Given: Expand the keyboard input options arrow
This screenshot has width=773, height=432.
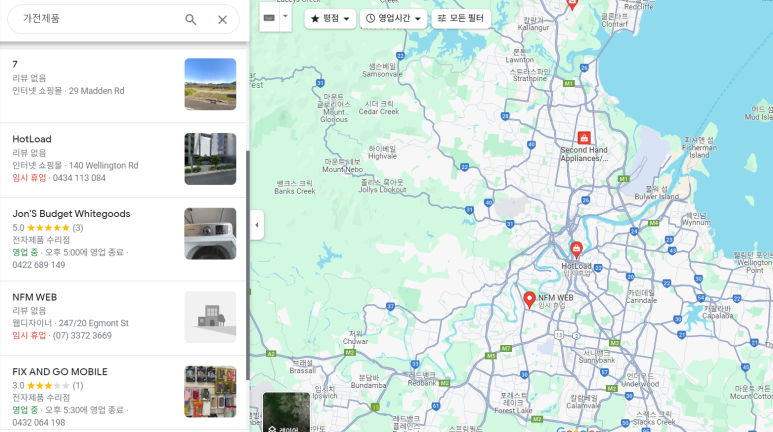Looking at the screenshot, I should click(285, 16).
